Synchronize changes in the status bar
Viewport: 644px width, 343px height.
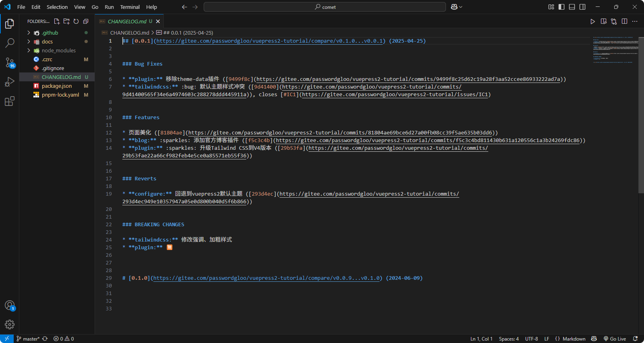click(45, 339)
